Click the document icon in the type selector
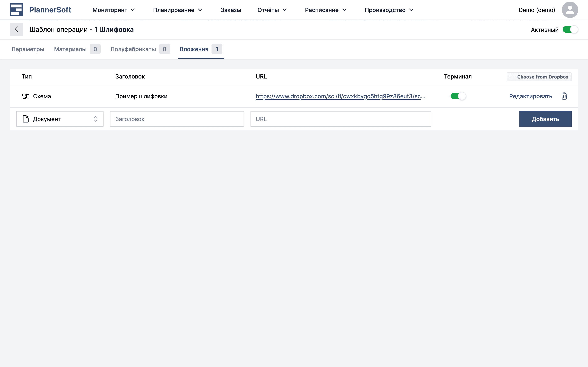This screenshot has width=588, height=367. (26, 119)
